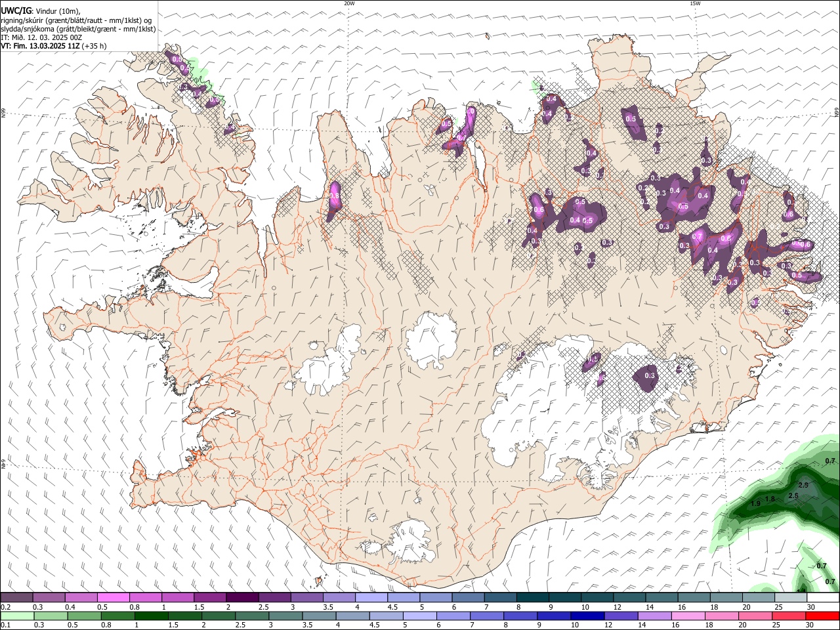The height and width of the screenshot is (630, 840).
Task: Select the bright pink upper swatch starting at 0.5
Action: point(114,598)
